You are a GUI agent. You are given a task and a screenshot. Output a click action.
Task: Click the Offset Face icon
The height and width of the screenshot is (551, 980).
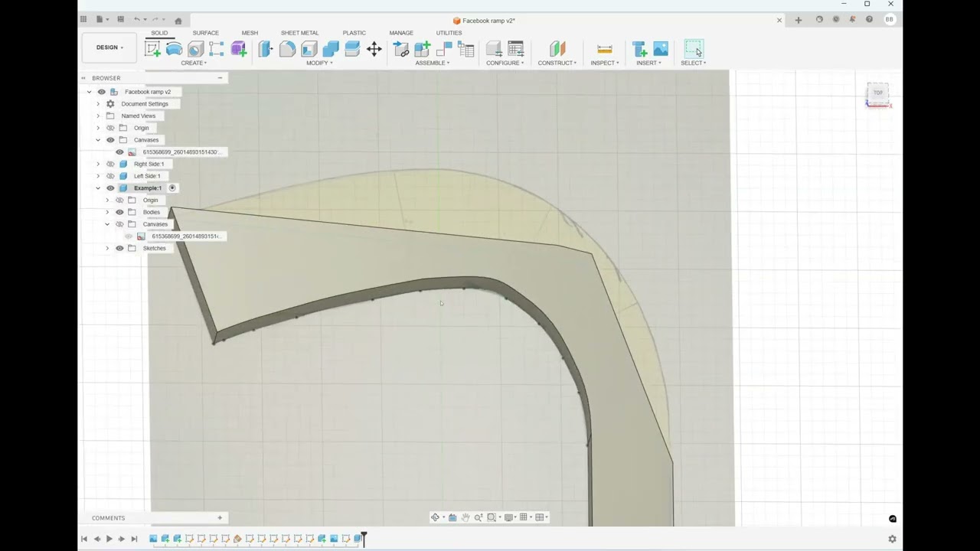tap(352, 49)
